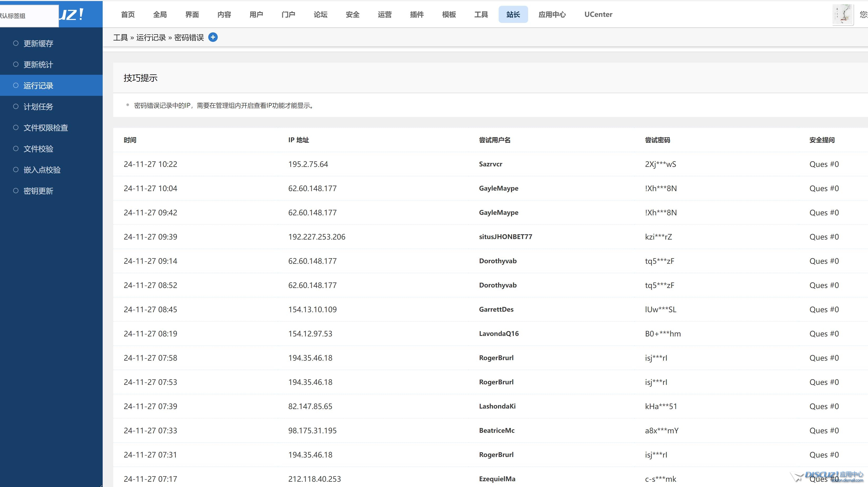Open the 模板 tab

[449, 14]
